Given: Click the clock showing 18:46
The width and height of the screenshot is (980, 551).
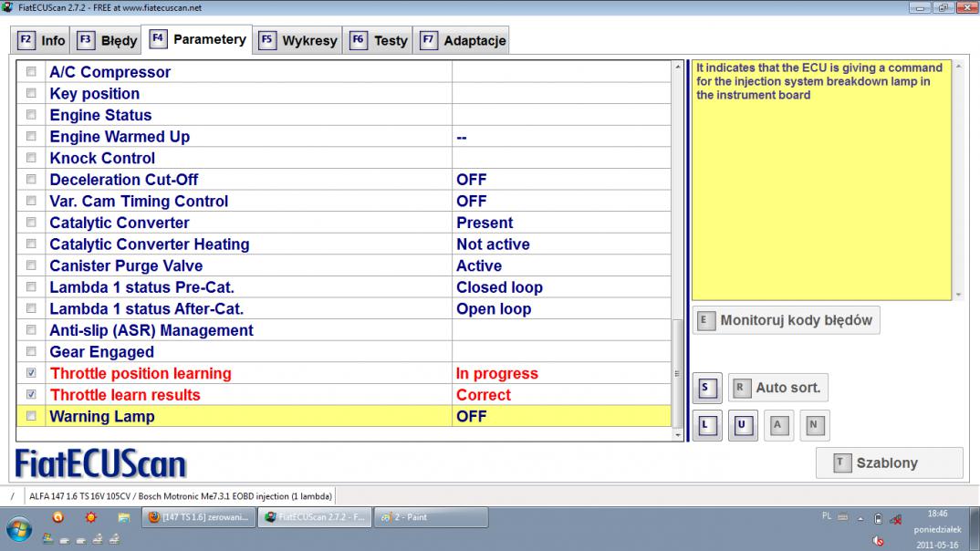Looking at the screenshot, I should pyautogui.click(x=937, y=514).
